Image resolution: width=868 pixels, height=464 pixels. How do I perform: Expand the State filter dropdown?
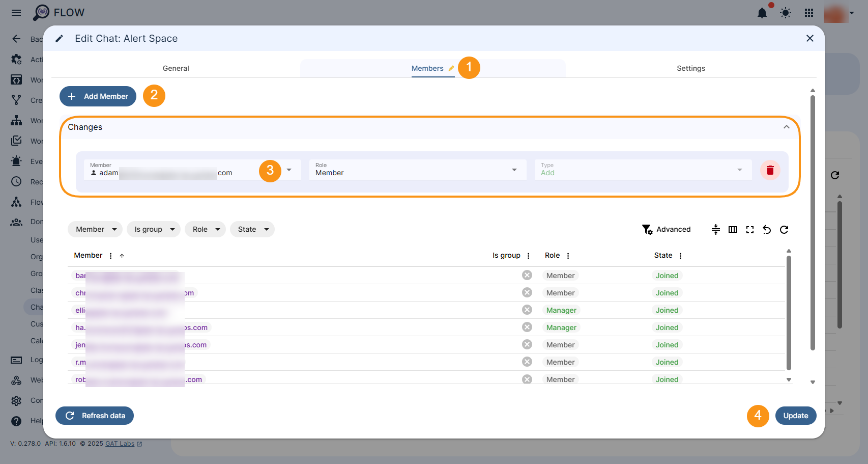[252, 229]
